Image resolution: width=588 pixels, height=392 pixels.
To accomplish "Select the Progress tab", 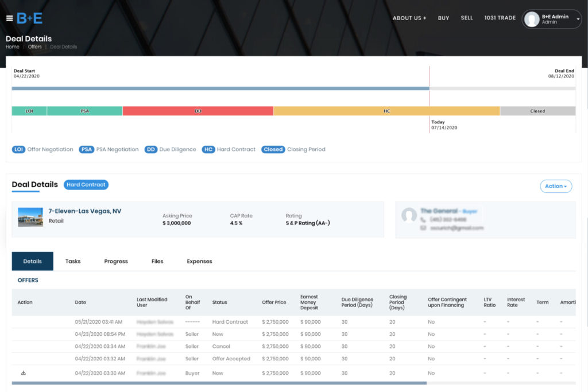I will coord(116,261).
